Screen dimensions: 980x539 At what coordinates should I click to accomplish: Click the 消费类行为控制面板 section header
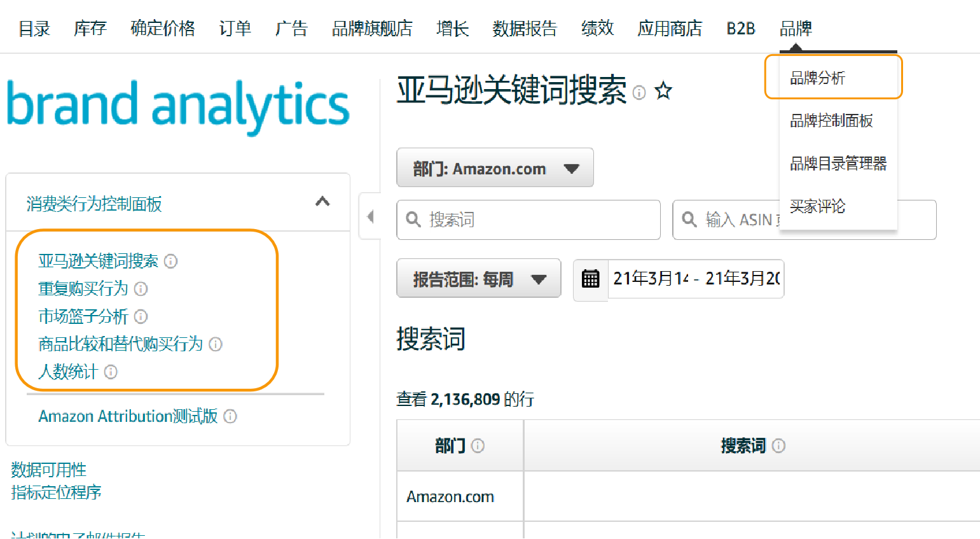pyautogui.click(x=178, y=203)
